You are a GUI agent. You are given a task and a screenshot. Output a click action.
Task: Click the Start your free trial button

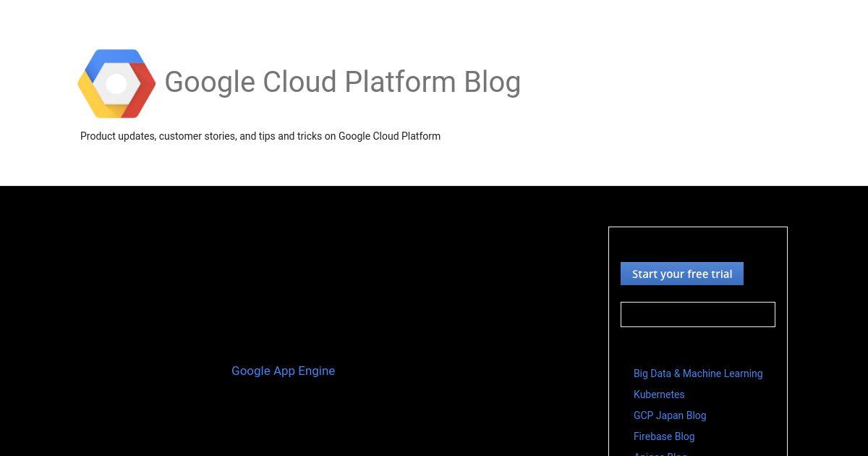(682, 274)
